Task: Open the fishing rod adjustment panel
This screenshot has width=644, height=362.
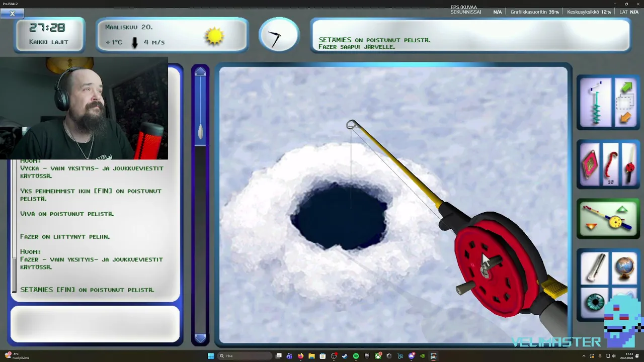Action: pos(608,219)
